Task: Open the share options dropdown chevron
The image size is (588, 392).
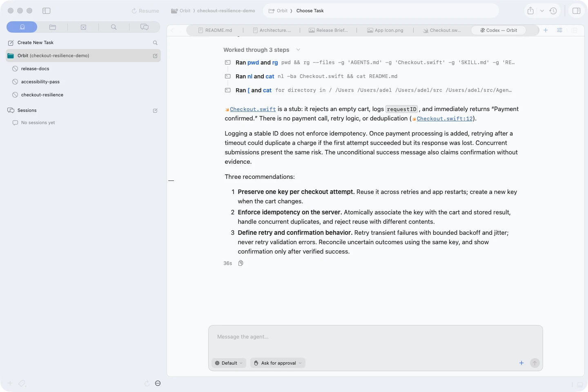Action: (542, 11)
